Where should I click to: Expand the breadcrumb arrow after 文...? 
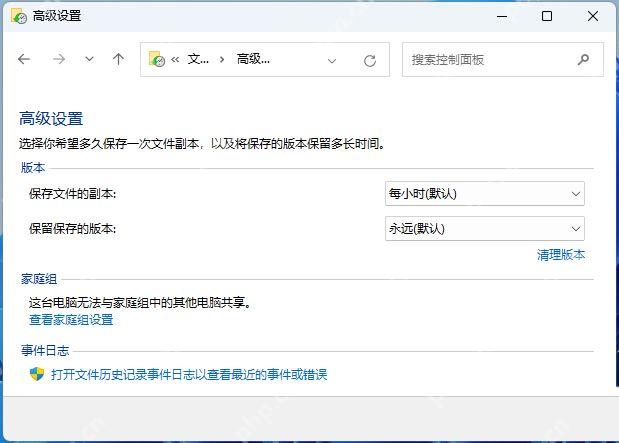pos(222,60)
